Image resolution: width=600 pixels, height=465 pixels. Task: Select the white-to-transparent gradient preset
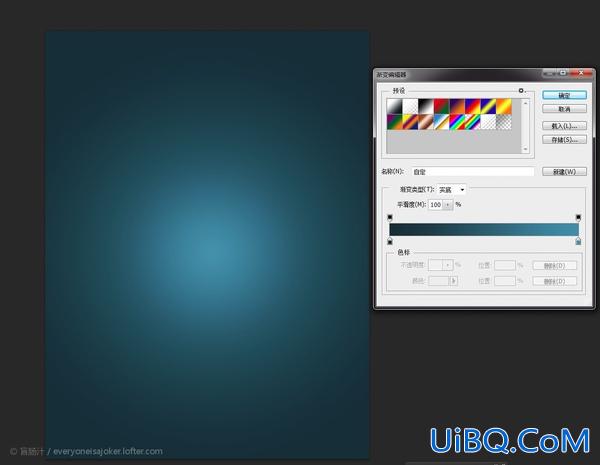point(410,106)
